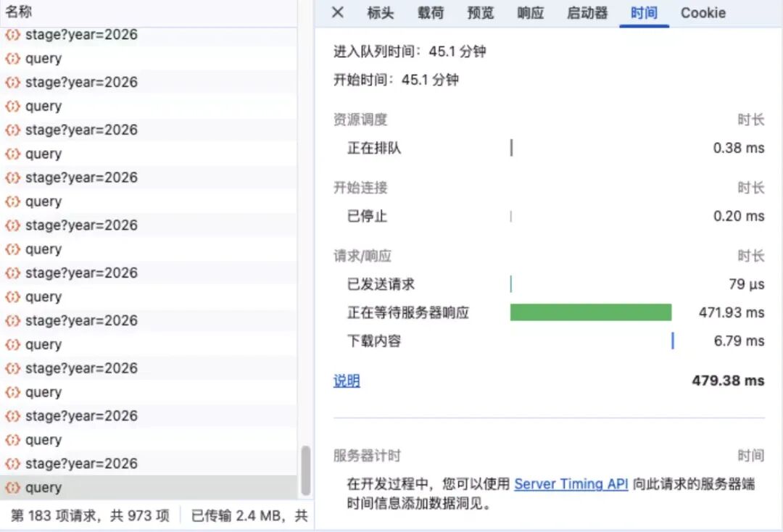Image resolution: width=783 pixels, height=532 pixels.
Task: Click the 时间 tab
Action: pos(644,13)
